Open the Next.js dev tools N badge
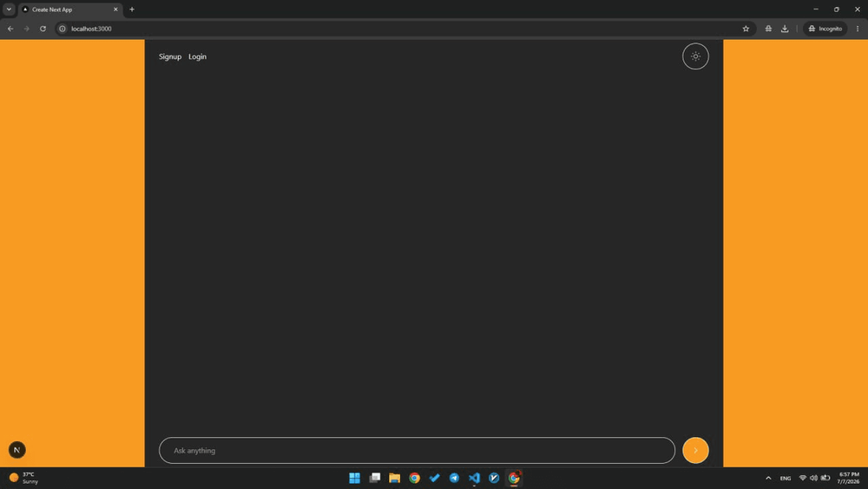The width and height of the screenshot is (868, 489). click(17, 450)
